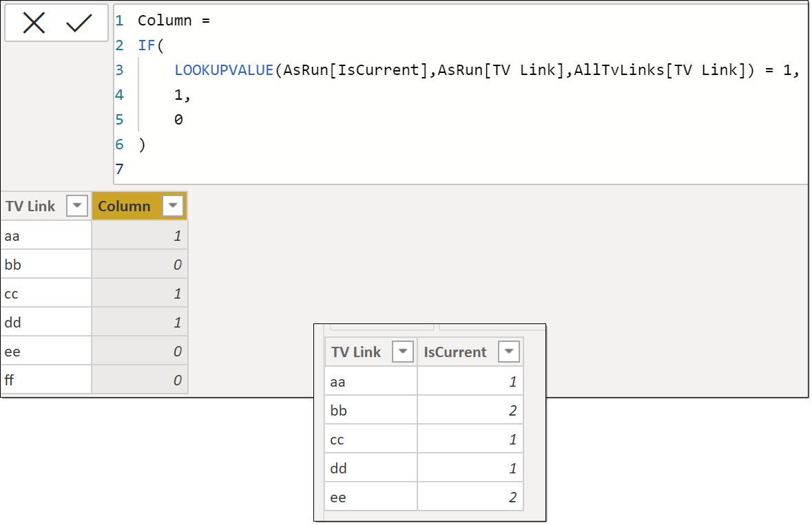Select the Column value for row cc

[x=139, y=294]
